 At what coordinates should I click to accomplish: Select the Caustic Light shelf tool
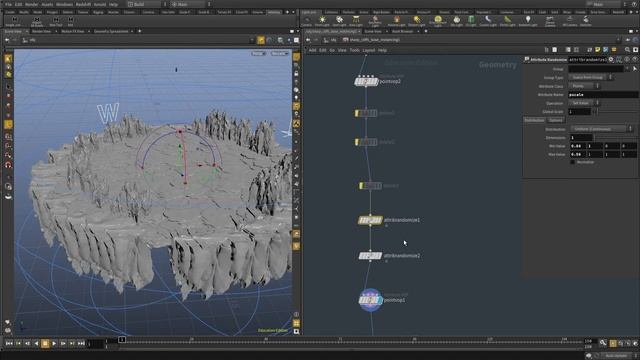pyautogui.click(x=488, y=21)
